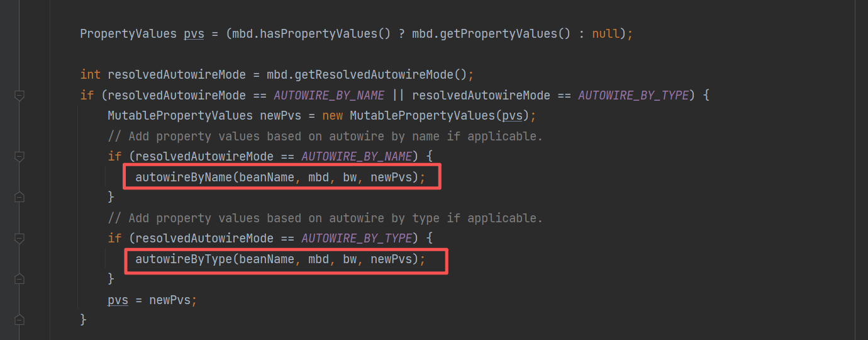The height and width of the screenshot is (340, 868).
Task: Click the int keyword before resolvedAutowireMode
Action: [90, 75]
